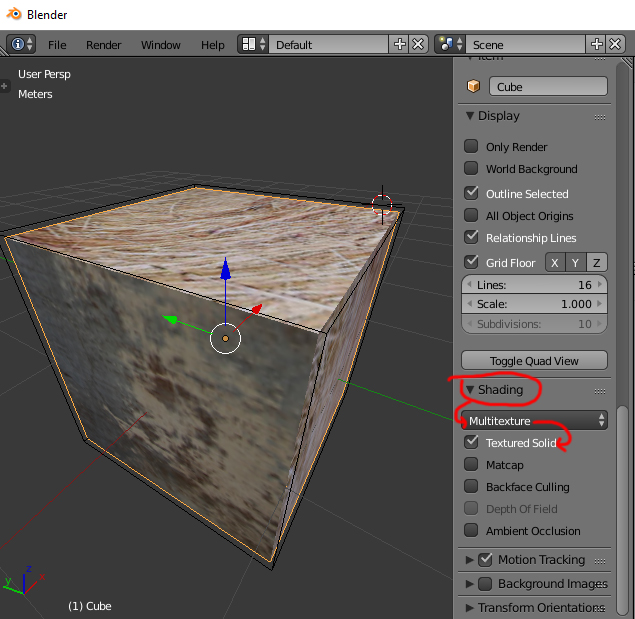
Task: Click the plus tab to open tool shelf
Action: [x=4, y=86]
